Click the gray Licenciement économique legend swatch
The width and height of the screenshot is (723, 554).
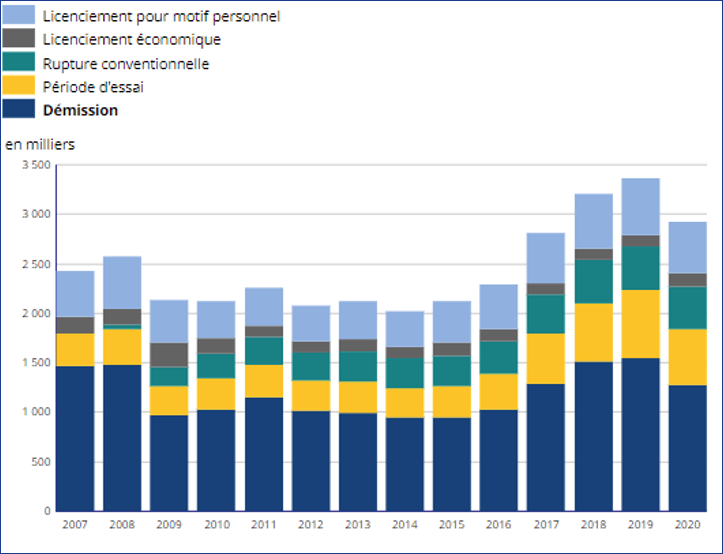pos(21,39)
